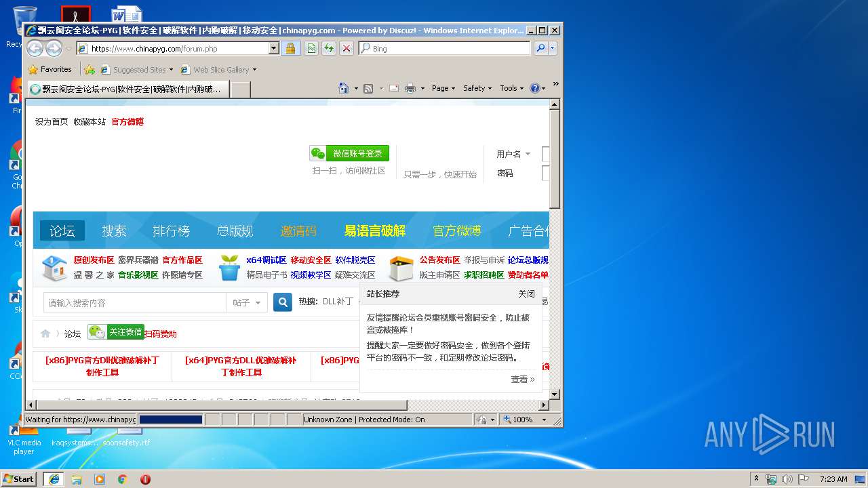Click the IE Back navigation button
Screen dimensions: 868x488
coord(35,48)
